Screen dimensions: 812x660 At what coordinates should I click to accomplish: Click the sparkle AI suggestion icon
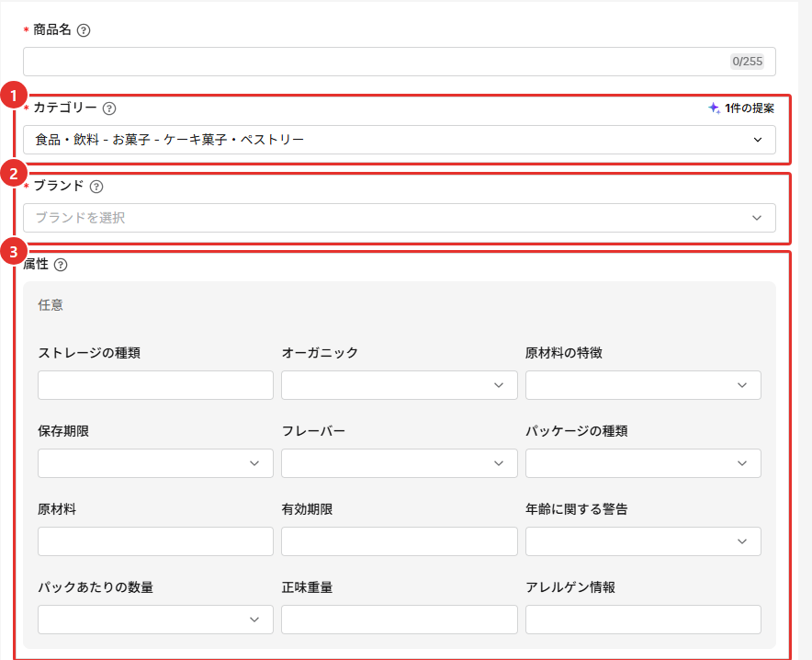(x=714, y=108)
